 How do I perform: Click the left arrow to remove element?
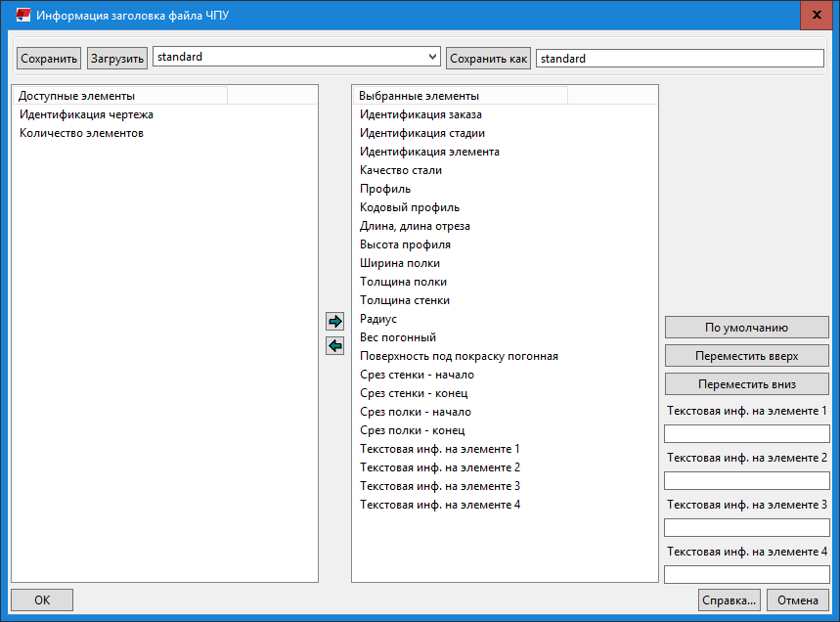point(335,345)
